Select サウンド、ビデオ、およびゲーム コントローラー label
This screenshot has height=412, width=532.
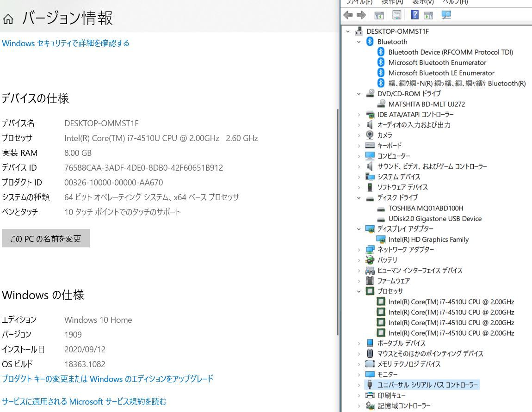click(x=432, y=166)
